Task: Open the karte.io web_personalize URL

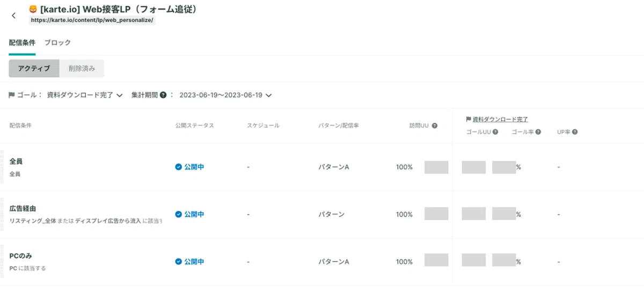Action: pos(92,20)
